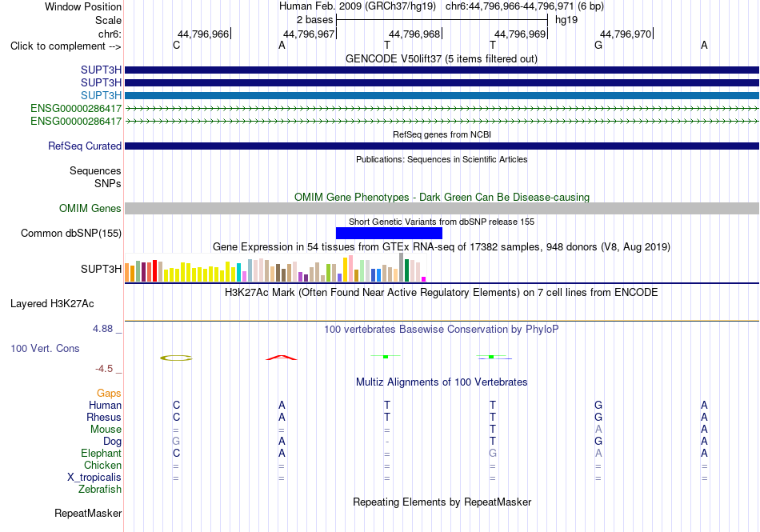Click the black SUPT3H GTEx expression label

point(101,269)
